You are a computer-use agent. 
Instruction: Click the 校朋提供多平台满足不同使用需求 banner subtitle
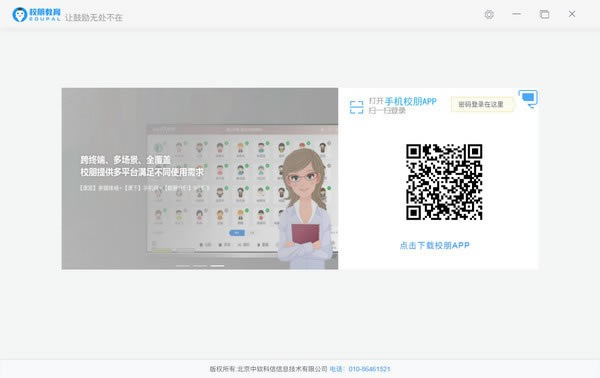tap(142, 172)
